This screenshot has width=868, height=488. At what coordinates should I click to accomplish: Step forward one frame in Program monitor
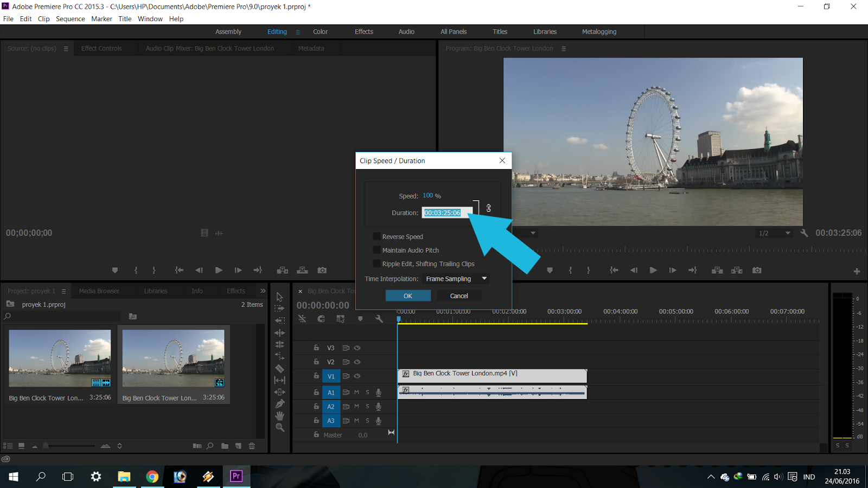pos(673,270)
